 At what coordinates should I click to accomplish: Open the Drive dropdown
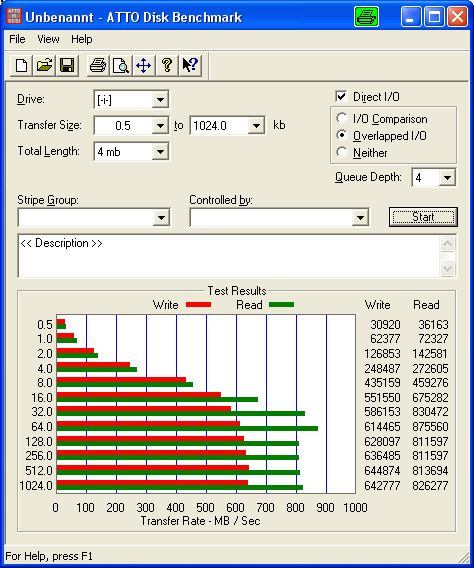click(x=160, y=99)
